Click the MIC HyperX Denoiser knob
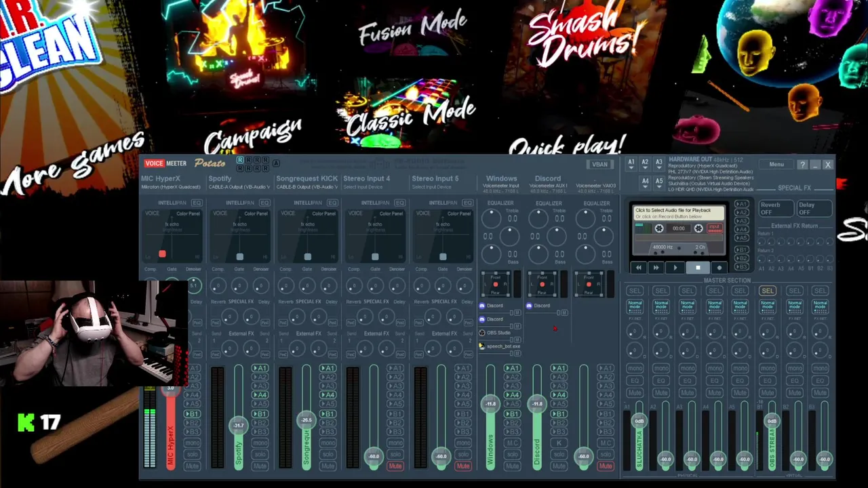The height and width of the screenshot is (488, 868). pyautogui.click(x=194, y=285)
